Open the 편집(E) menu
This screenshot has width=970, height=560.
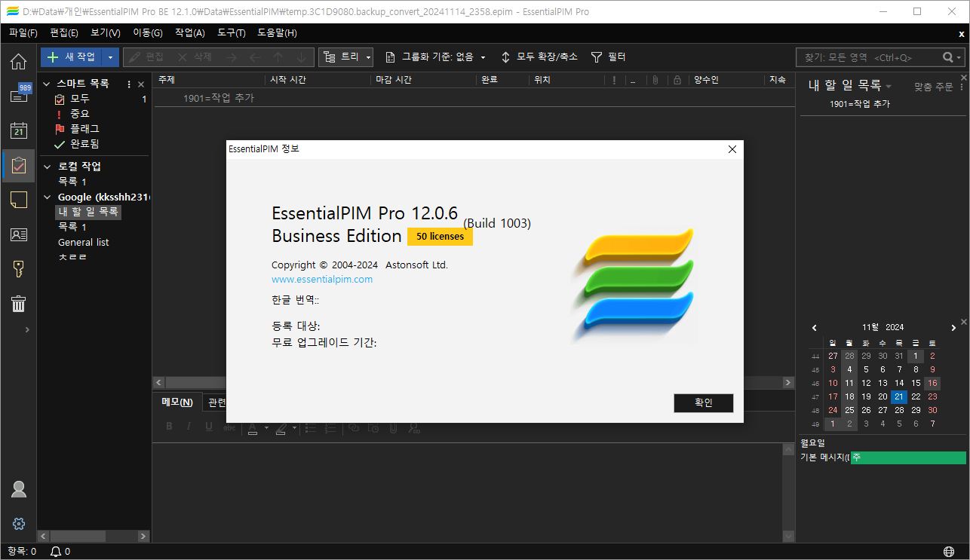(x=64, y=33)
